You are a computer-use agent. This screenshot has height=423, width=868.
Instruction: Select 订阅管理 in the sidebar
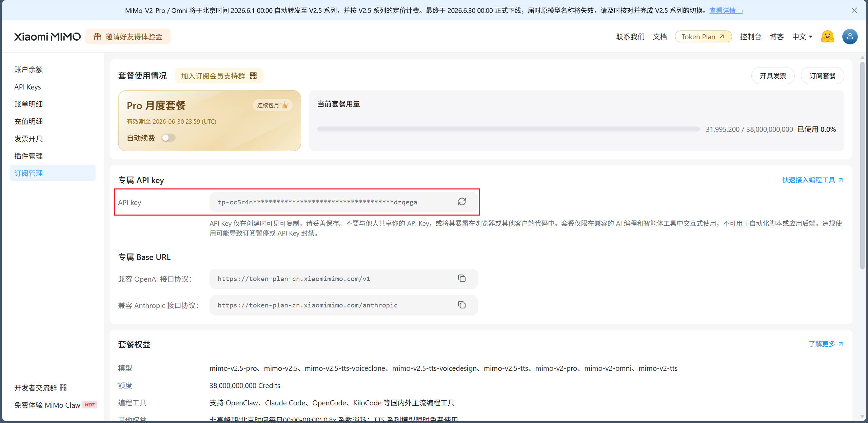tap(53, 173)
